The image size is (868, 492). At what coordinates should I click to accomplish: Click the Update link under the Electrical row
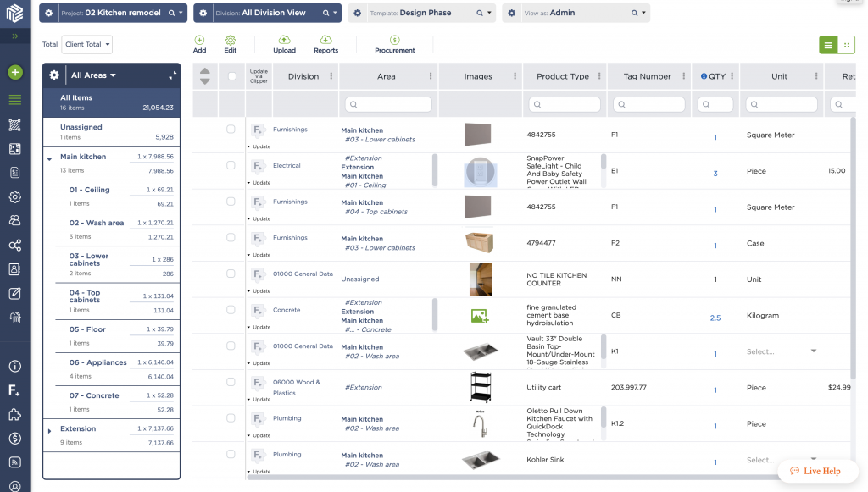(x=260, y=182)
